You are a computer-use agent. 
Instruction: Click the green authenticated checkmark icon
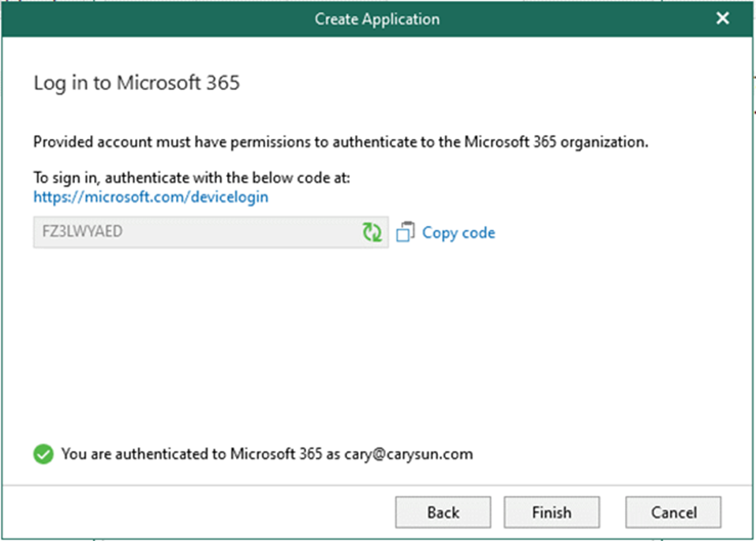click(43, 454)
